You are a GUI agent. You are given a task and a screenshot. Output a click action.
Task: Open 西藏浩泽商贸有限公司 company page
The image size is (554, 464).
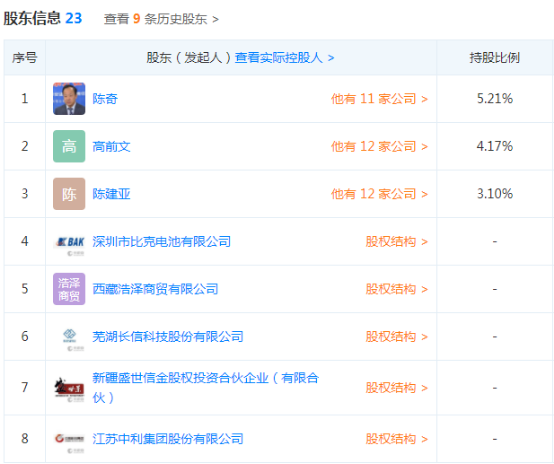click(155, 289)
